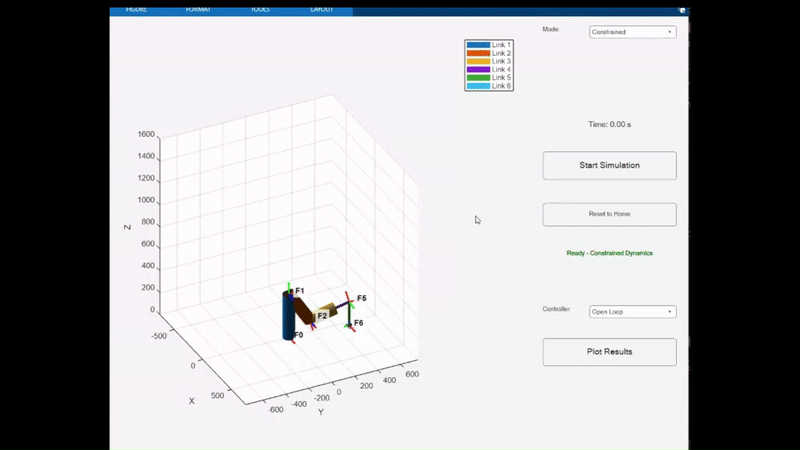This screenshot has height=450, width=800.
Task: Switch to the FORMAT ribbon tab
Action: point(198,10)
